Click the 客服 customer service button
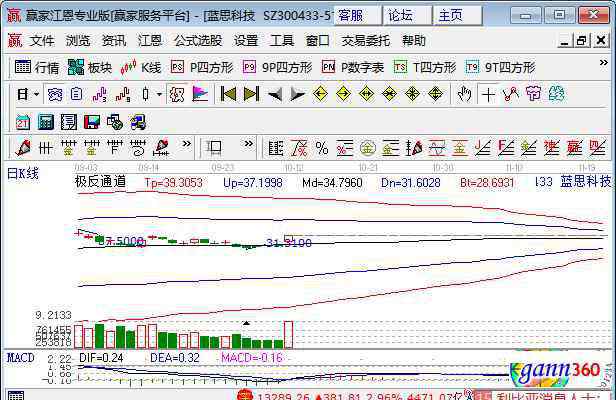Image resolution: width=616 pixels, height=400 pixels. (x=351, y=15)
